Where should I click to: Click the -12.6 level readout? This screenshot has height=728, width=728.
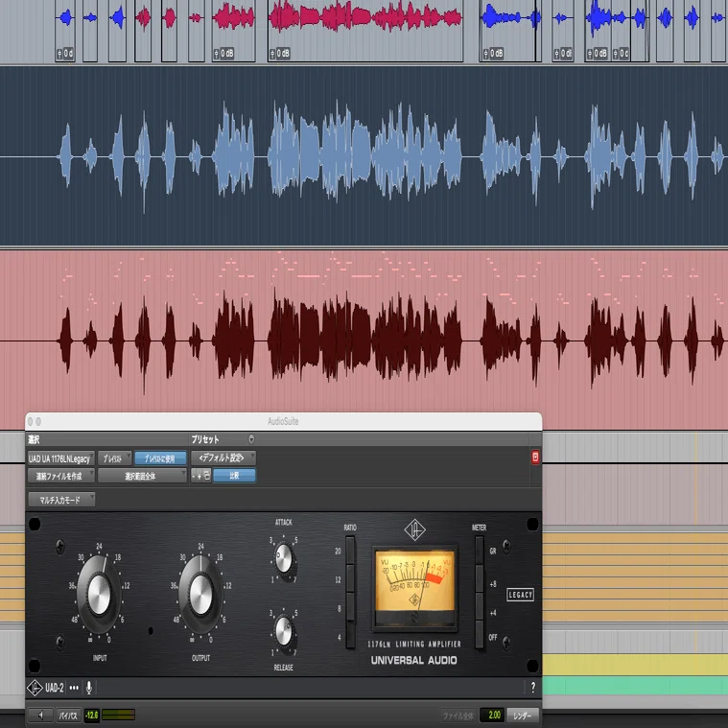[x=92, y=715]
